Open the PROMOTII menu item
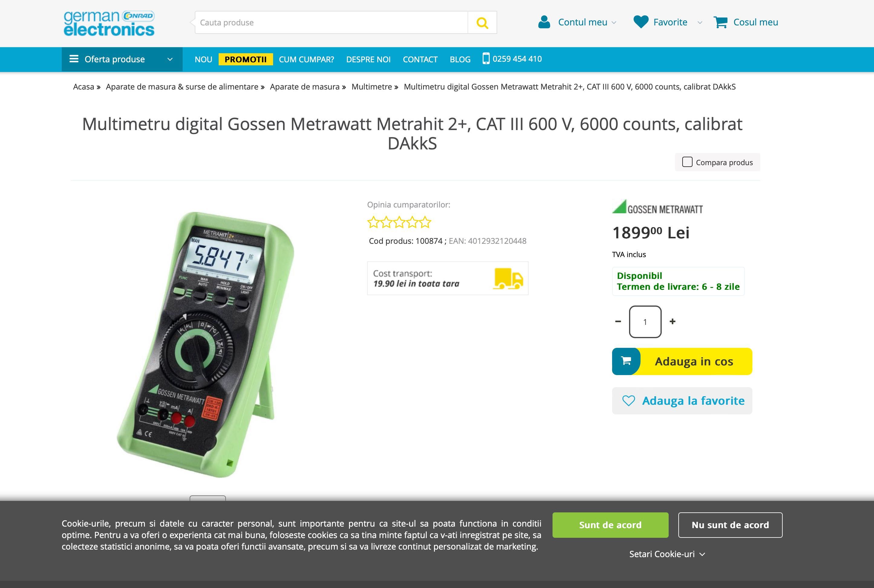The width and height of the screenshot is (874, 588). click(246, 59)
